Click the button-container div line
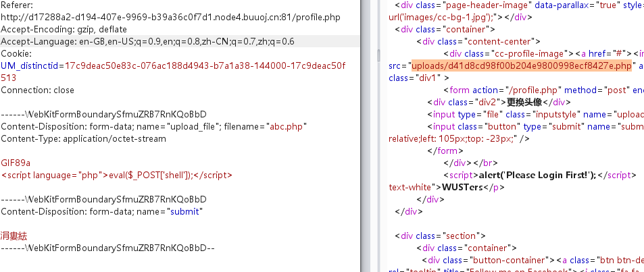This screenshot has width=644, height=272. tap(532, 260)
